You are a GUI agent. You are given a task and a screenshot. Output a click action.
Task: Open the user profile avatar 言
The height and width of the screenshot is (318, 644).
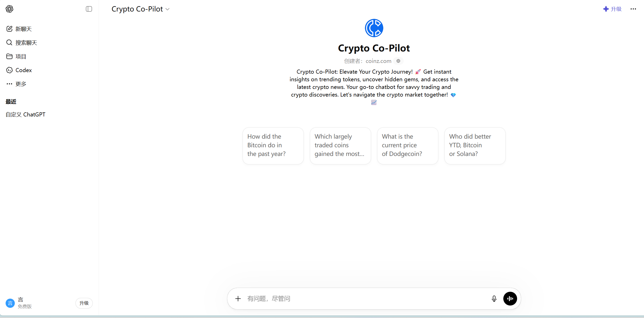10,303
